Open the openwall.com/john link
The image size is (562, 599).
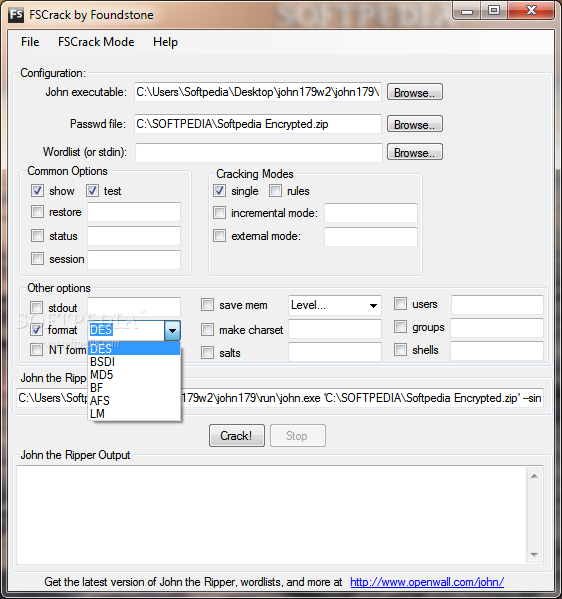[x=427, y=582]
